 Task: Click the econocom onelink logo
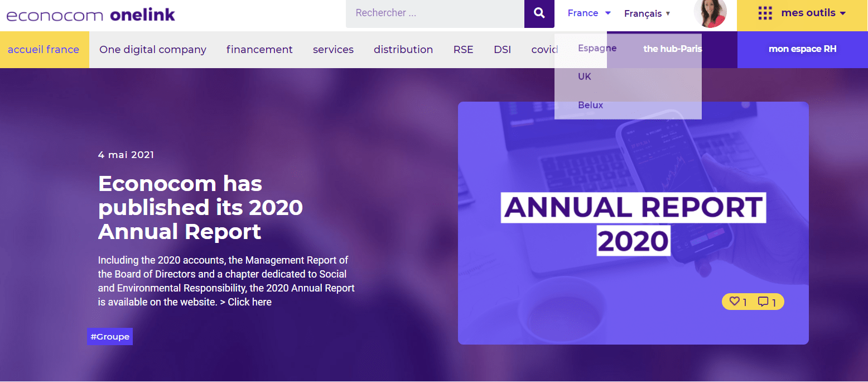(91, 15)
